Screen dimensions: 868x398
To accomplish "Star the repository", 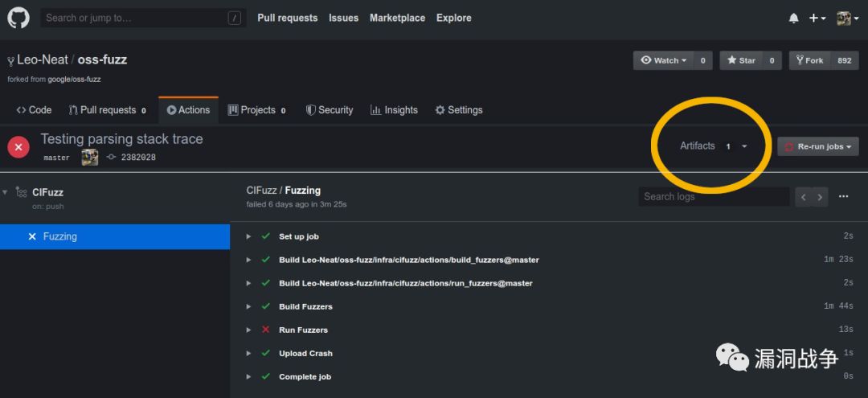I will click(741, 60).
